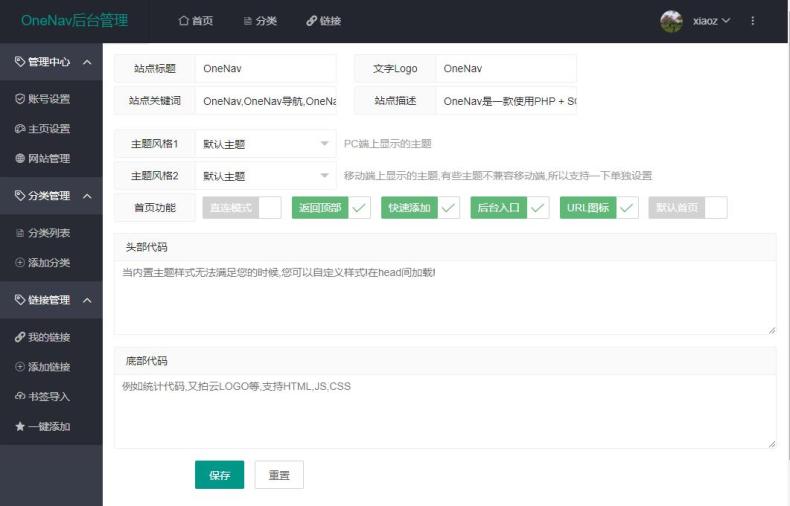Click the link icon beside 我的链接

pyautogui.click(x=20, y=337)
